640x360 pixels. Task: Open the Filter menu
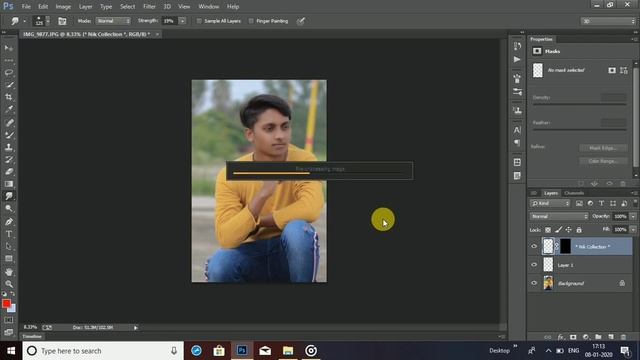(149, 7)
